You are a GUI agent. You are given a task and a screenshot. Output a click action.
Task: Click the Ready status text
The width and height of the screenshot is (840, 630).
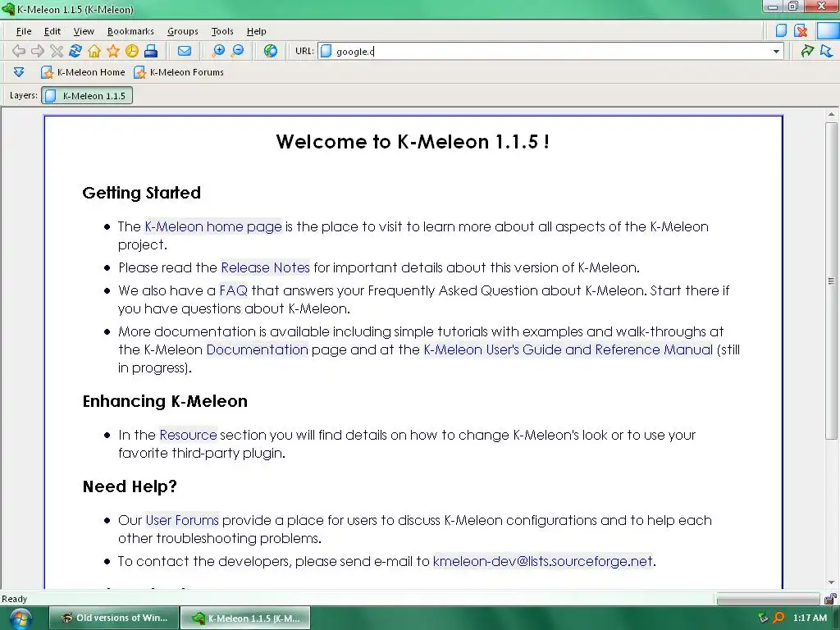15,598
